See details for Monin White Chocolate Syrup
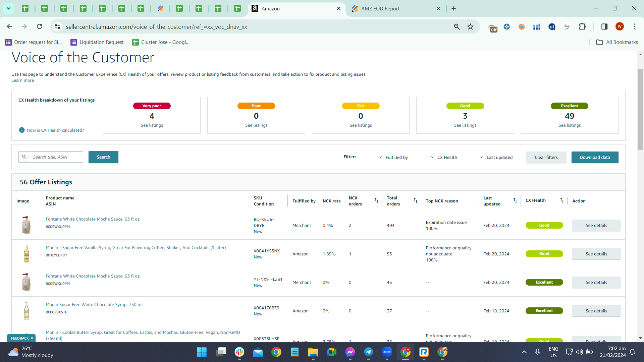Screen dimensions: 644x362 (x=596, y=311)
